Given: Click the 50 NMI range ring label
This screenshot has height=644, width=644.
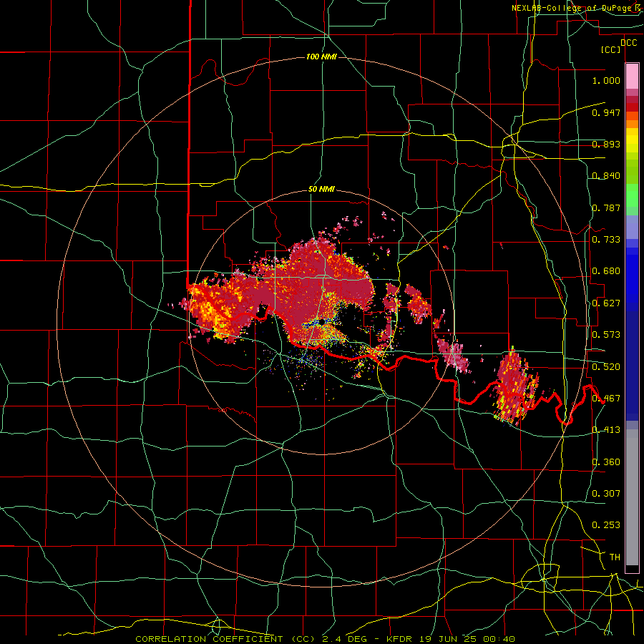Looking at the screenshot, I should pyautogui.click(x=321, y=190).
